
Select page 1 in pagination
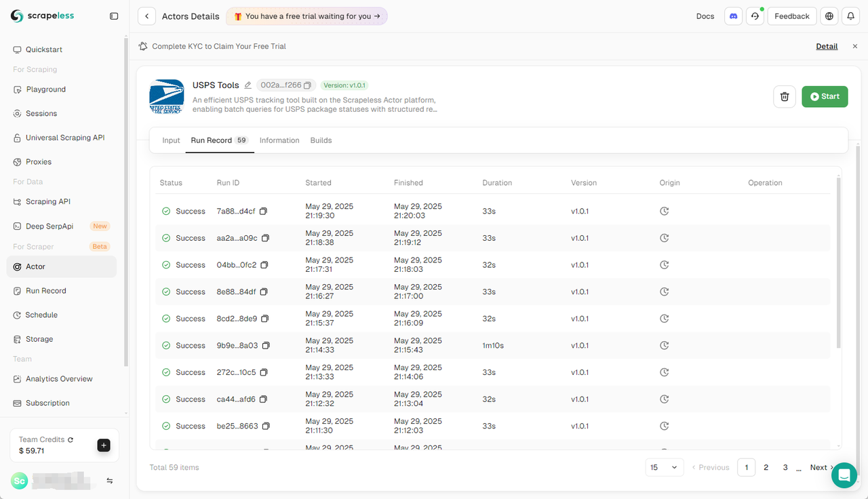pyautogui.click(x=747, y=467)
